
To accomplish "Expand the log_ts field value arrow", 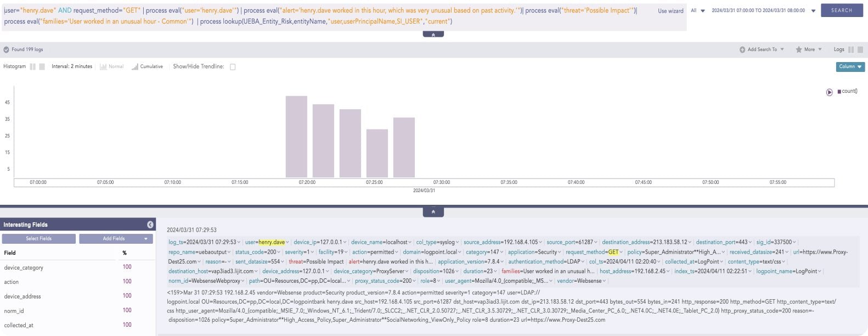I will [238, 242].
